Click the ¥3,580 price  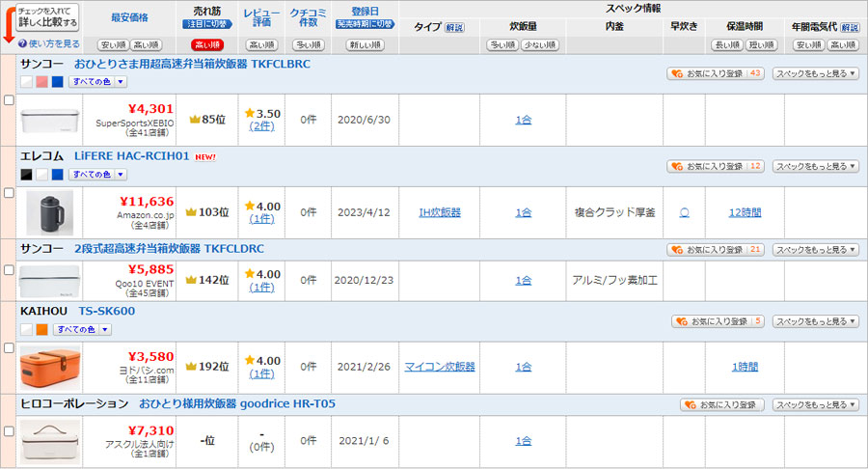pyautogui.click(x=150, y=357)
